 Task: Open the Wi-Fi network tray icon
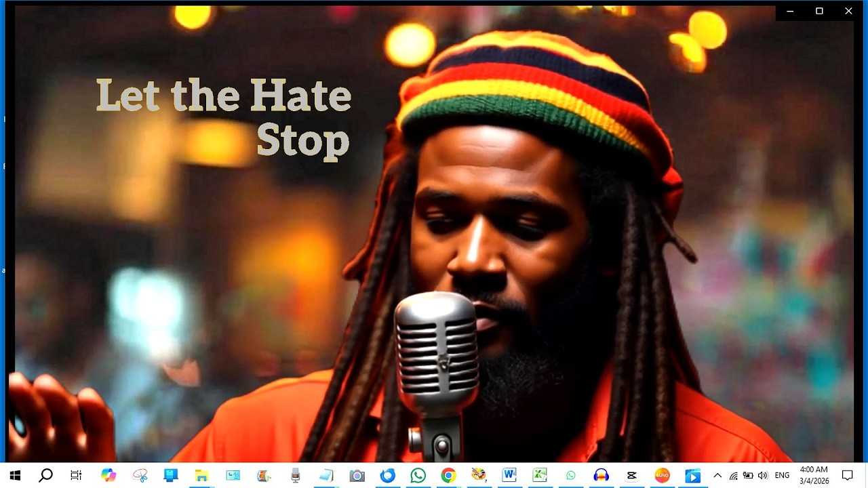tap(733, 475)
